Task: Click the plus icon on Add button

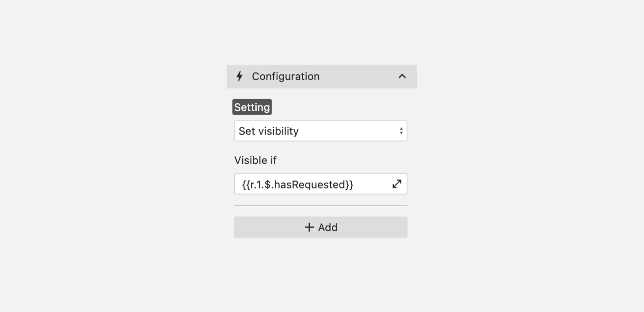Action: pyautogui.click(x=309, y=227)
